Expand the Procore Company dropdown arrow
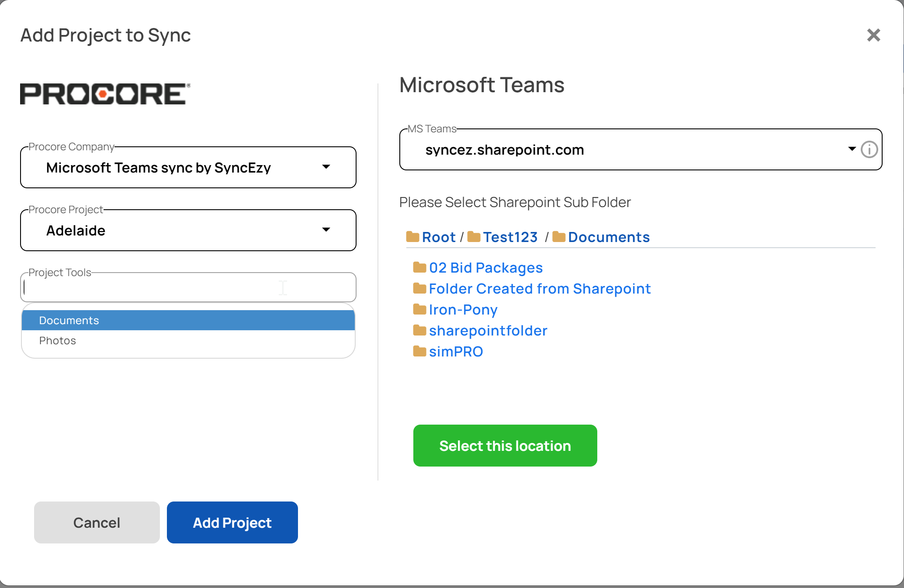 (326, 167)
